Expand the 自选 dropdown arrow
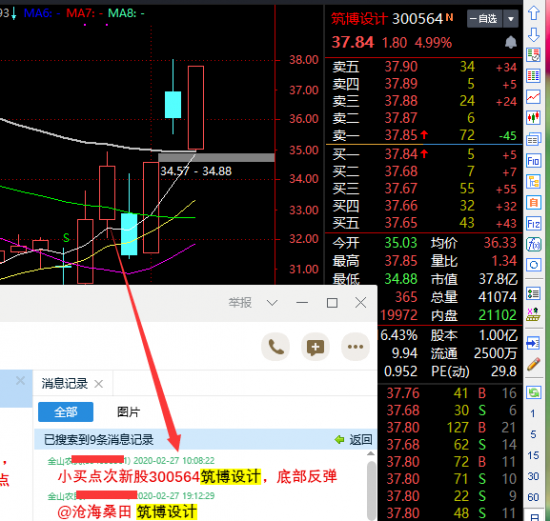 pos(511,19)
